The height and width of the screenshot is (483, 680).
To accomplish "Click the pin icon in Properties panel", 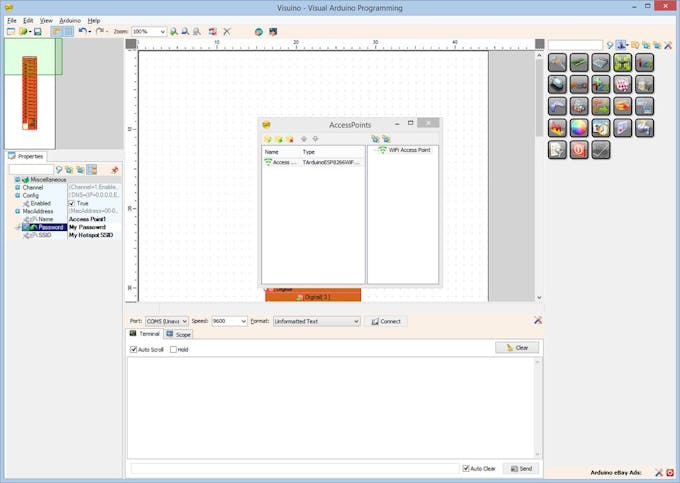I will click(115, 170).
